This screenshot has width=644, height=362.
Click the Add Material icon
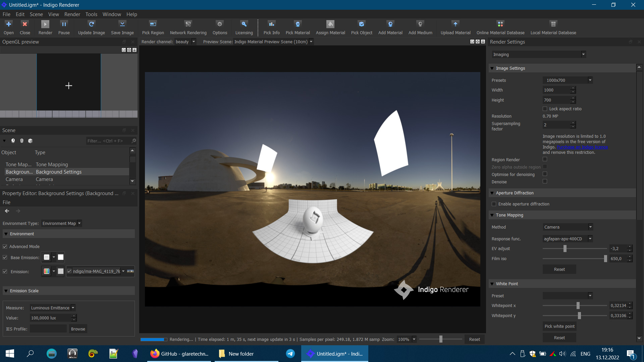tap(390, 24)
